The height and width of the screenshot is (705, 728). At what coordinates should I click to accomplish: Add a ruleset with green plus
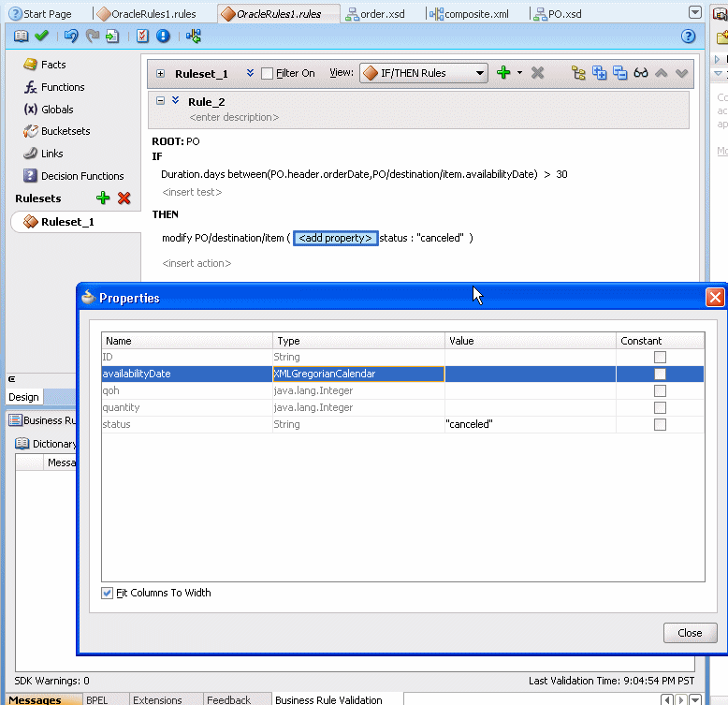coord(103,198)
